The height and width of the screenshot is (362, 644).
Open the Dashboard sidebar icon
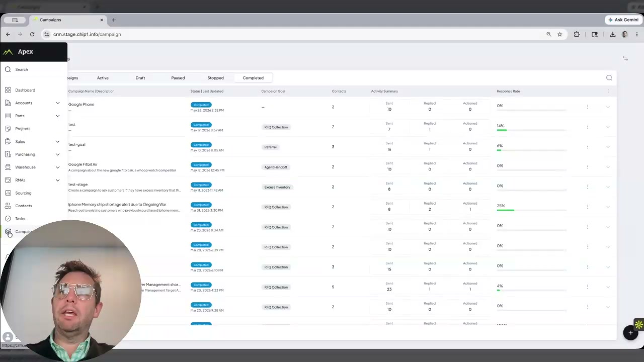[x=8, y=90]
